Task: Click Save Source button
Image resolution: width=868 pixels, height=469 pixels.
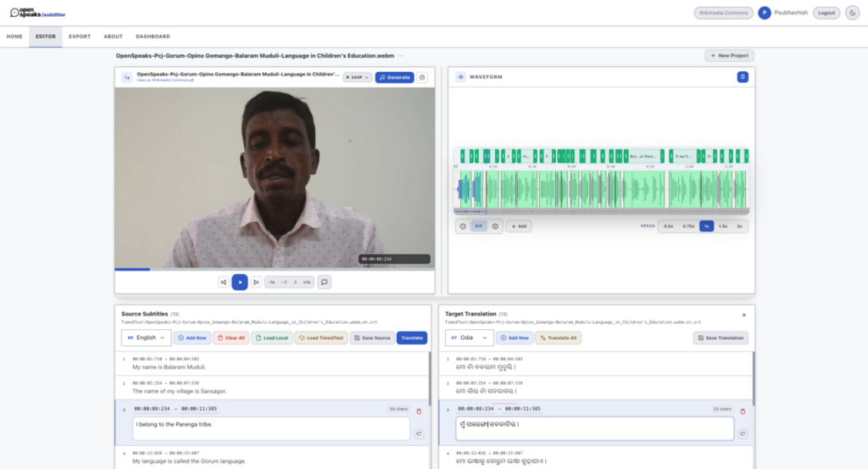Action: pos(372,338)
